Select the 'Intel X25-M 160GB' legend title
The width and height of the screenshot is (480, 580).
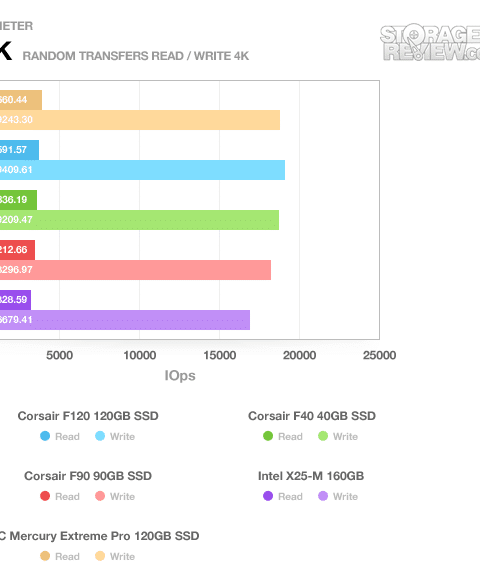311,476
